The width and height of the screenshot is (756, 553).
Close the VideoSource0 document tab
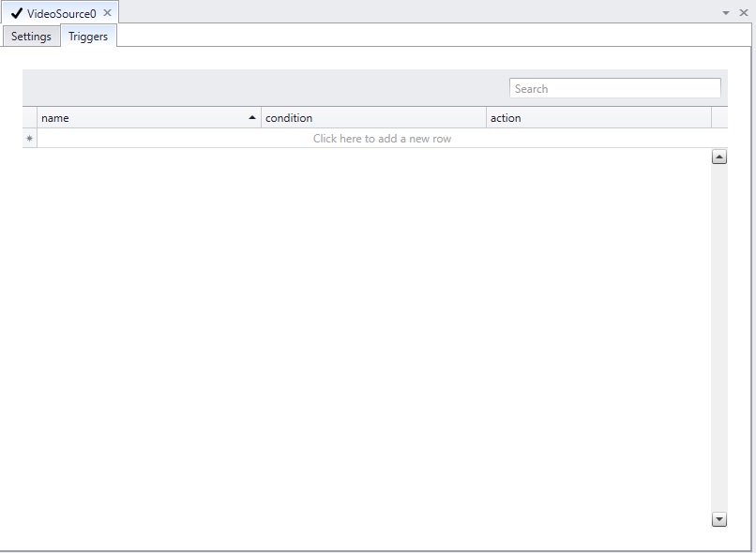[108, 13]
